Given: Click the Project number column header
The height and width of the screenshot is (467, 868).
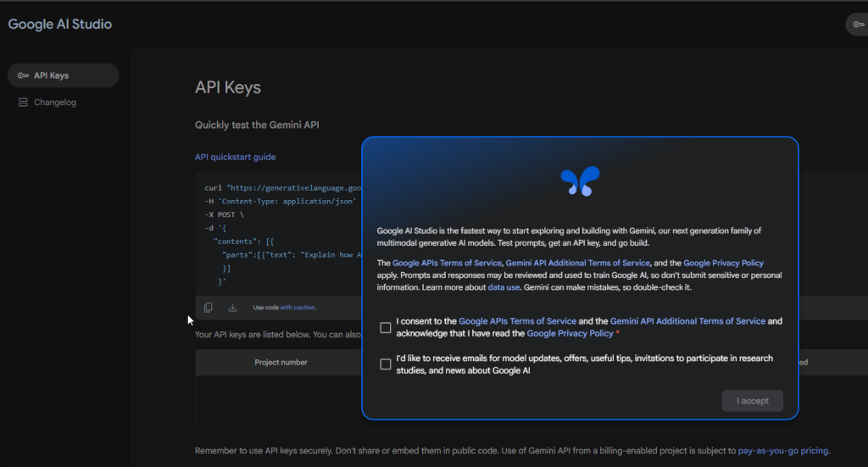Looking at the screenshot, I should [281, 363].
